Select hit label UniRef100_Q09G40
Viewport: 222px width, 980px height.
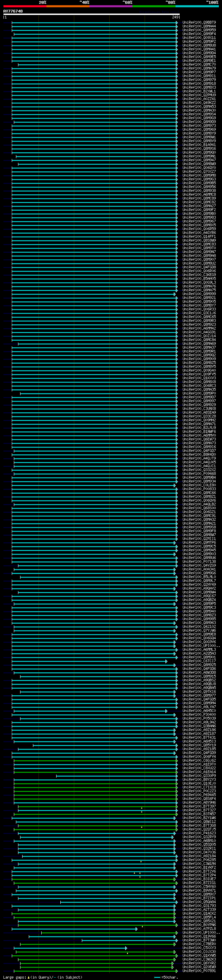199,371
